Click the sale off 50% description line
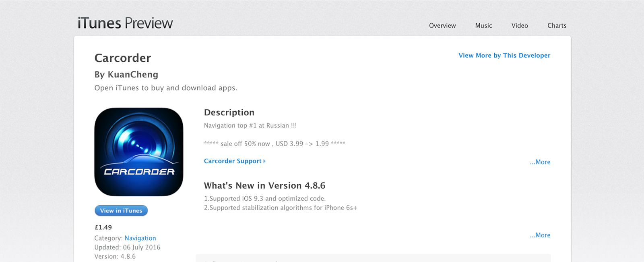The width and height of the screenshot is (644, 262). pyautogui.click(x=275, y=144)
